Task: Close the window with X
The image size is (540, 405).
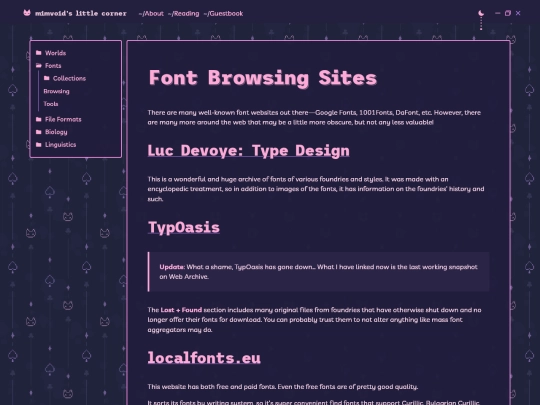Action: 518,13
